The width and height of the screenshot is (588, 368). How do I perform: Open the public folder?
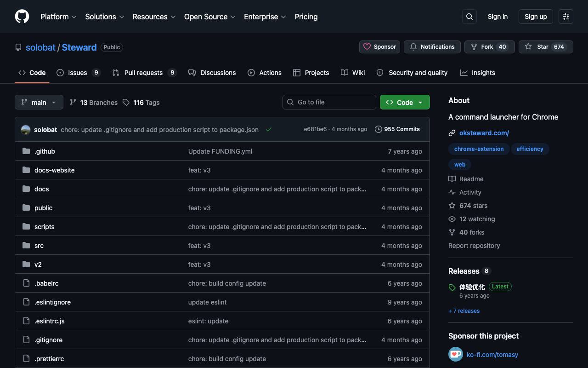(x=43, y=208)
